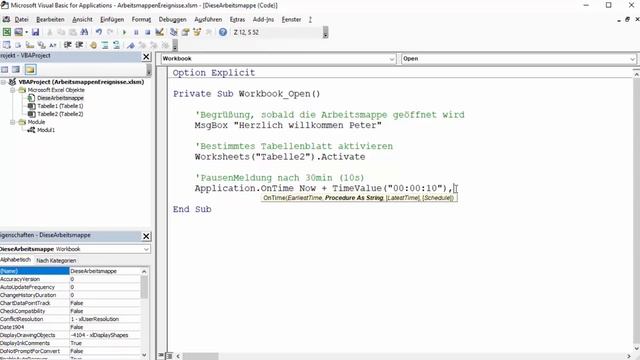Open the Extras menu
The image size is (640, 360).
tap(237, 19)
